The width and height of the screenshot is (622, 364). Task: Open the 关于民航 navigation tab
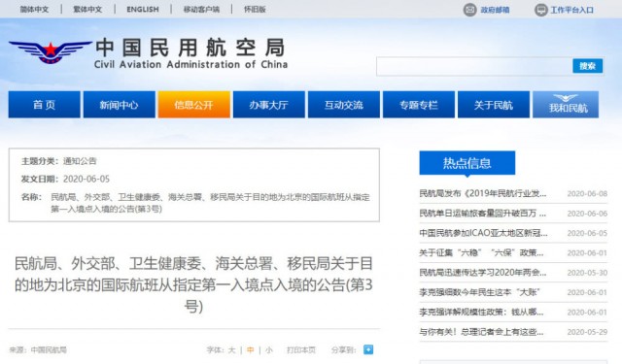494,105
